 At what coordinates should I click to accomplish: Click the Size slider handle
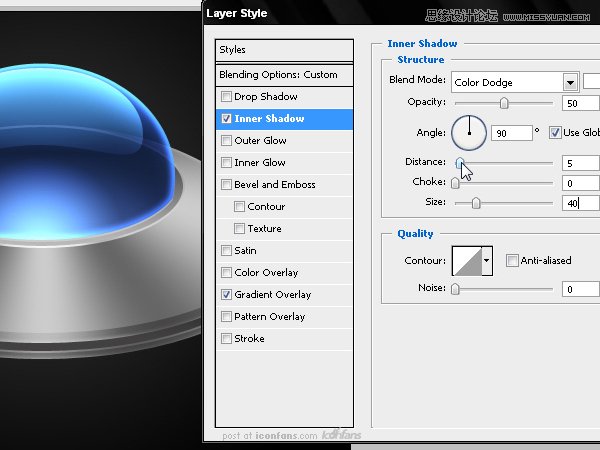[476, 203]
